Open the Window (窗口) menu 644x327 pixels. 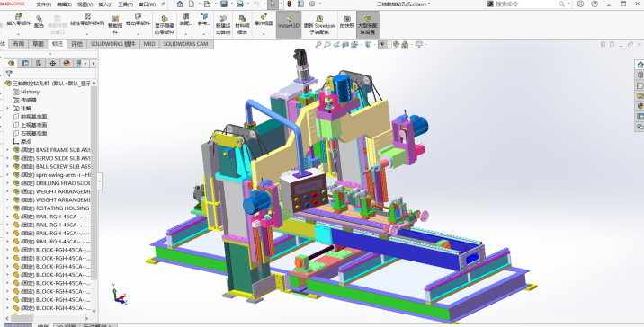[147, 4]
